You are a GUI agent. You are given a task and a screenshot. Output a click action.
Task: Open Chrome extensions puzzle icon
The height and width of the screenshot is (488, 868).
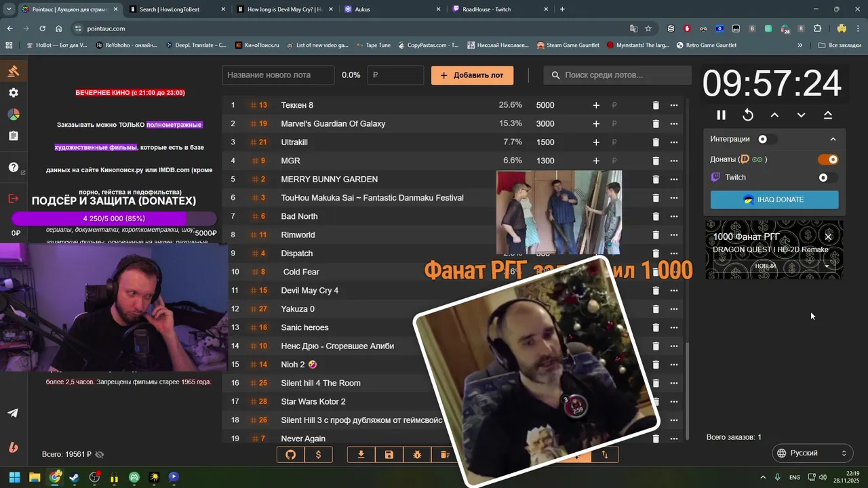point(817,28)
